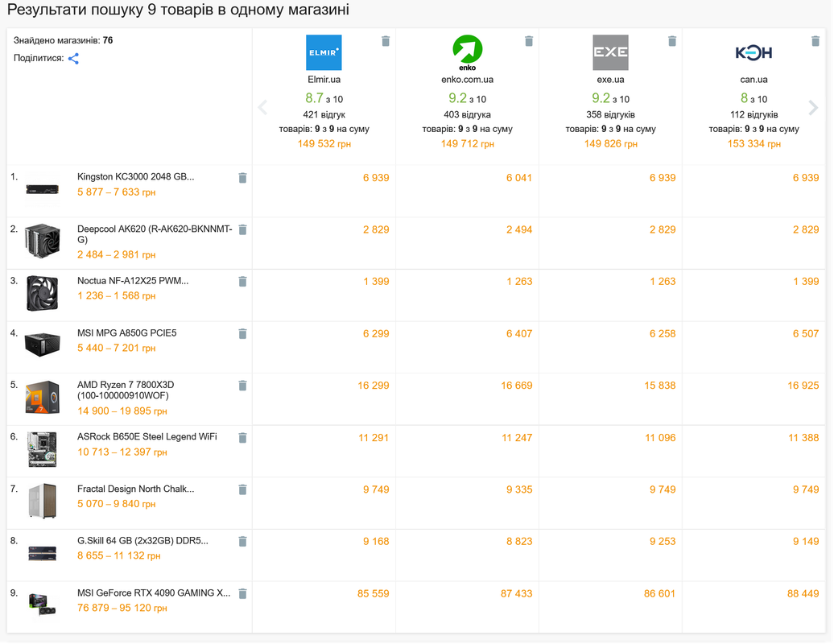Image resolution: width=834 pixels, height=644 pixels.
Task: Open exe.ua price 15 838 for Ryzen
Action: pos(659,386)
